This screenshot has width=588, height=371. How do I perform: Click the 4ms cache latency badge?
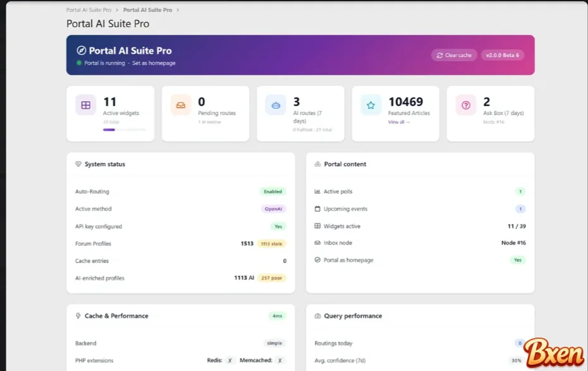click(277, 316)
